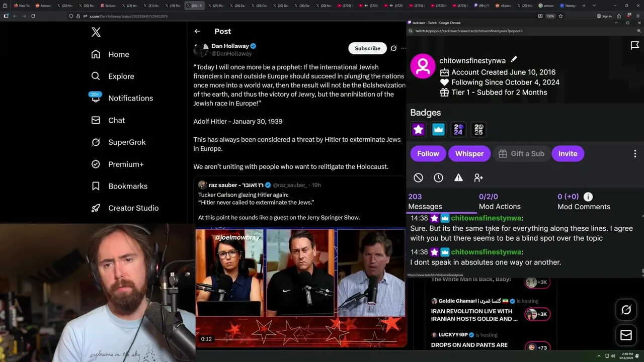644x362 pixels.
Task: Open the browser hamburger menu
Action: click(x=637, y=16)
